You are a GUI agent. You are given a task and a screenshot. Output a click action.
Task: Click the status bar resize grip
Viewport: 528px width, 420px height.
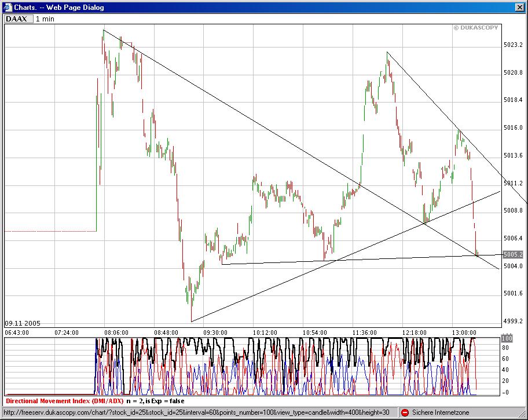[x=521, y=413]
